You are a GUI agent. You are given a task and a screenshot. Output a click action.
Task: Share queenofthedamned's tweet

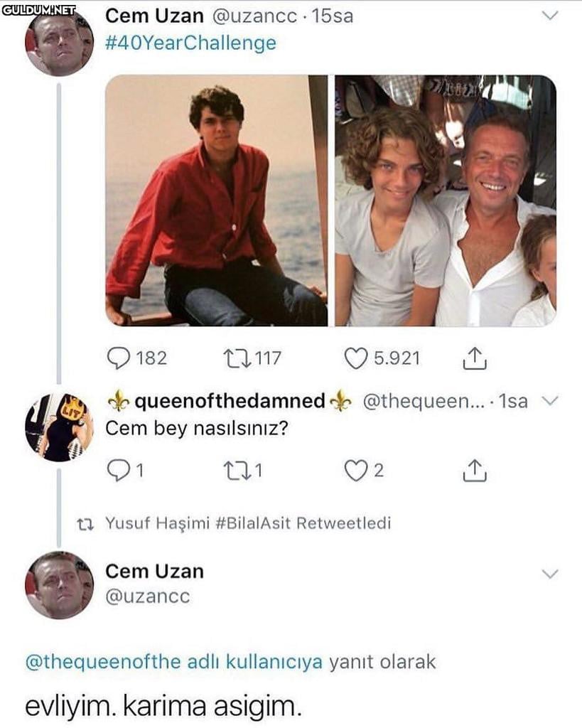[x=474, y=471]
